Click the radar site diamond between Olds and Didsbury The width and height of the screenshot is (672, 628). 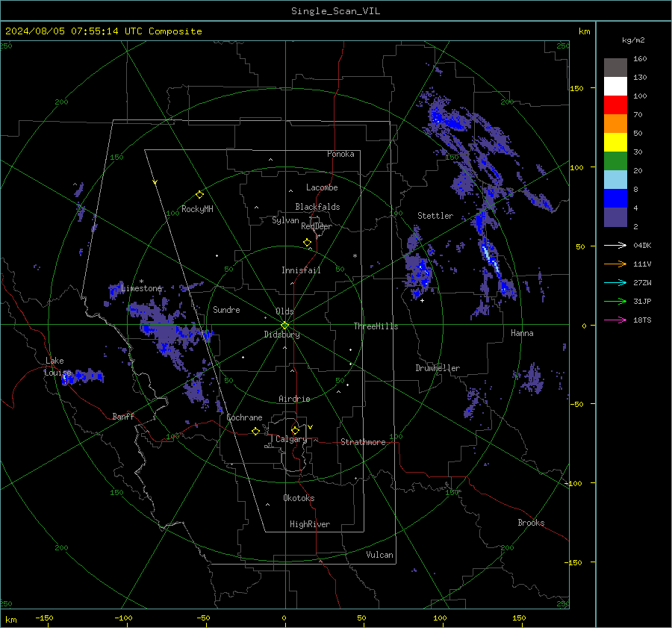point(284,325)
